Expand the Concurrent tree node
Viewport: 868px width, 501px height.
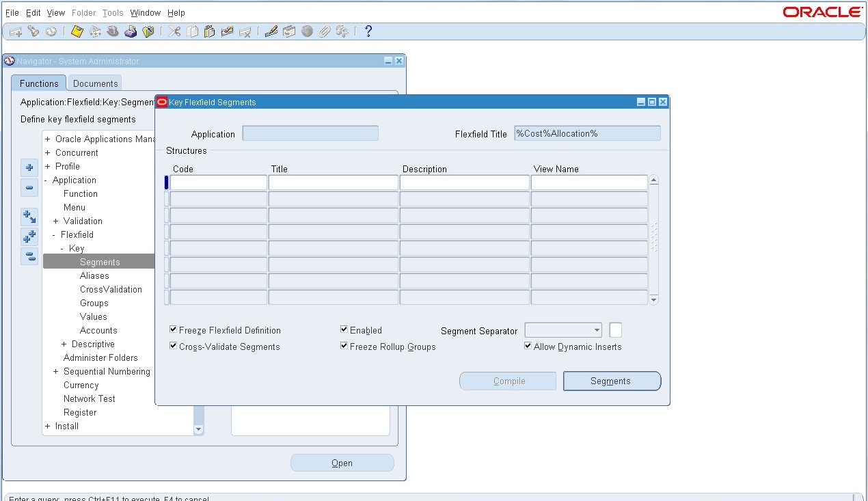pyautogui.click(x=47, y=152)
